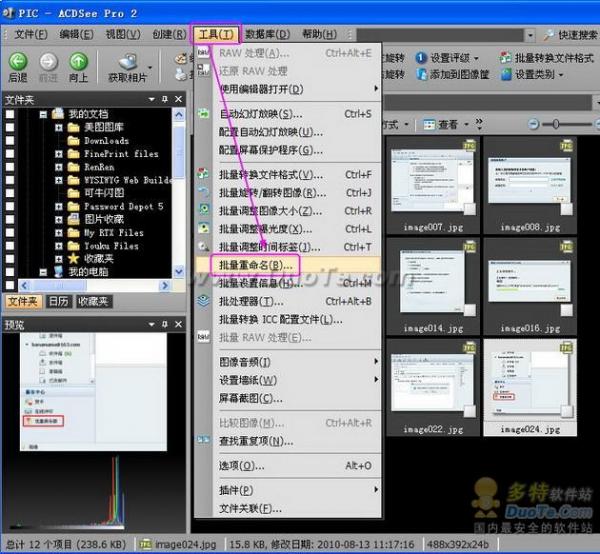Click the Set Rating (设置评级) icon
This screenshot has width=600, height=554.
421,58
